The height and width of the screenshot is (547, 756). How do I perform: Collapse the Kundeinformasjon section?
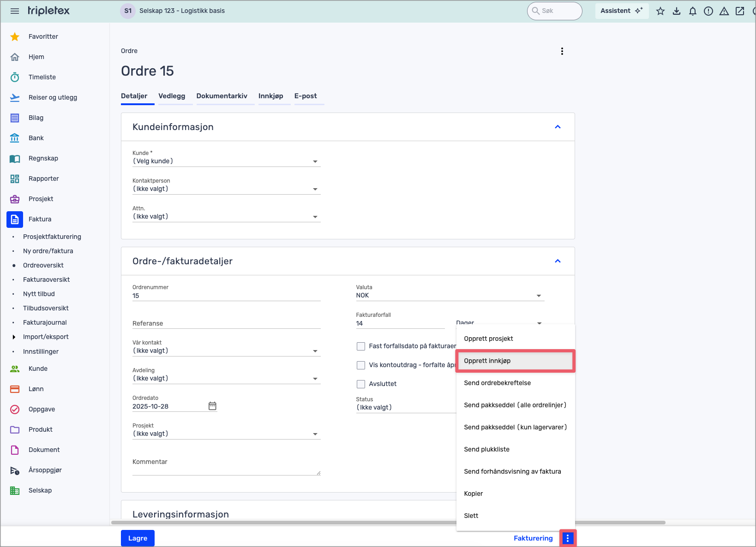point(558,127)
